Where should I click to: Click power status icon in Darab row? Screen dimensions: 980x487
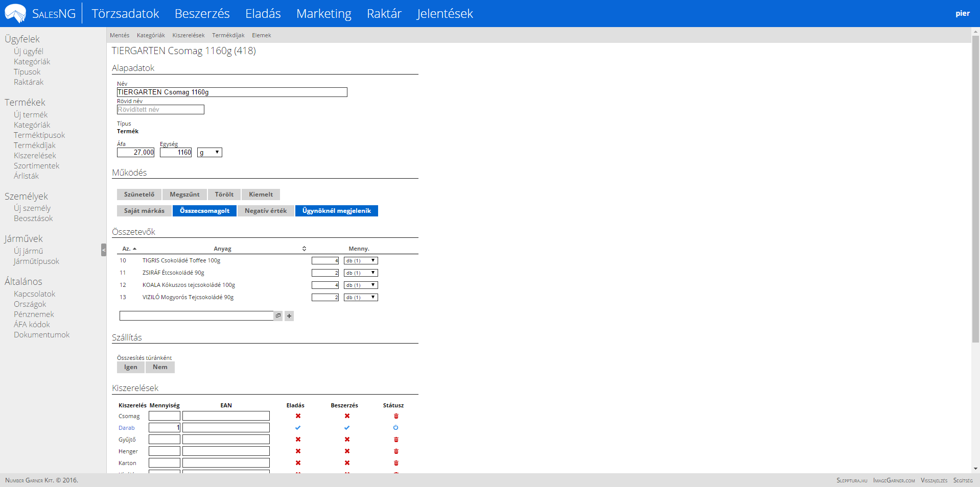tap(396, 428)
